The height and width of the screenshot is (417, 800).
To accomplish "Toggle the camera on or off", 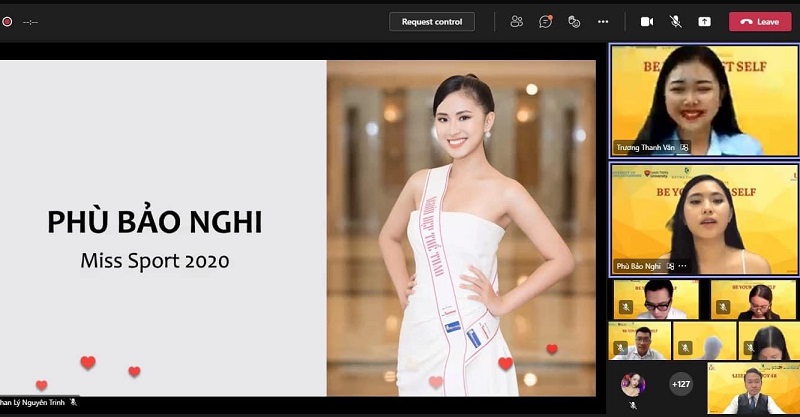I will [647, 21].
